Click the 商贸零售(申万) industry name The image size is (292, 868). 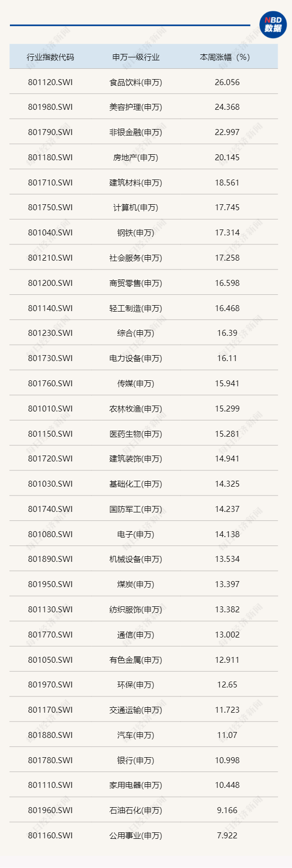tap(136, 283)
